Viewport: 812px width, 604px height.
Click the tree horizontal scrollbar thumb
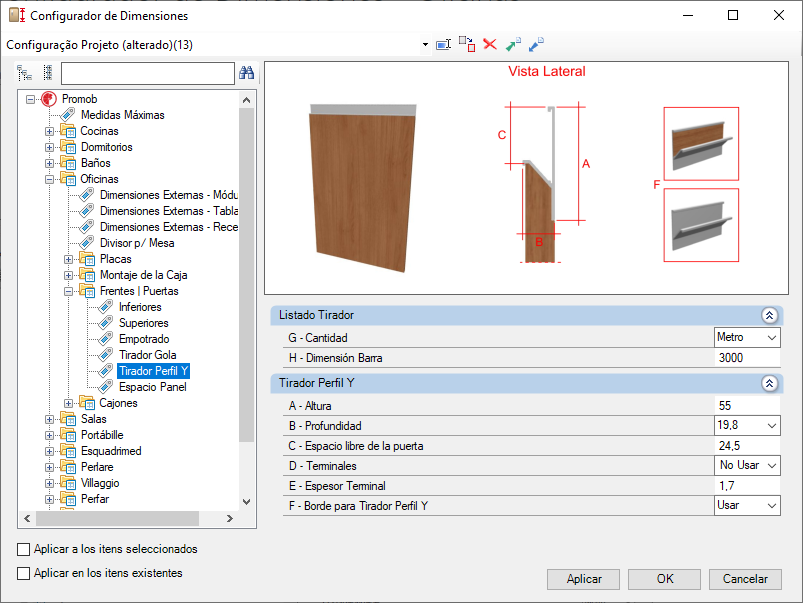tap(117, 519)
